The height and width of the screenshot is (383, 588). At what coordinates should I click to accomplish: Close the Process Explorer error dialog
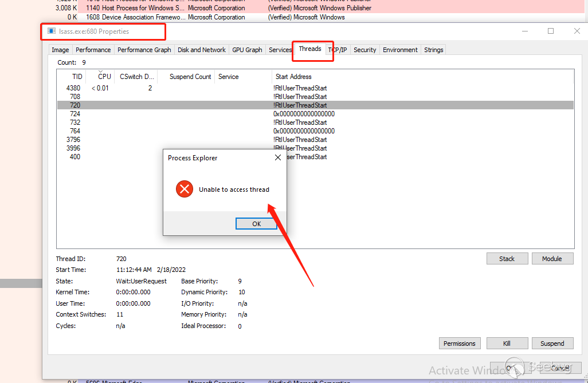point(278,158)
